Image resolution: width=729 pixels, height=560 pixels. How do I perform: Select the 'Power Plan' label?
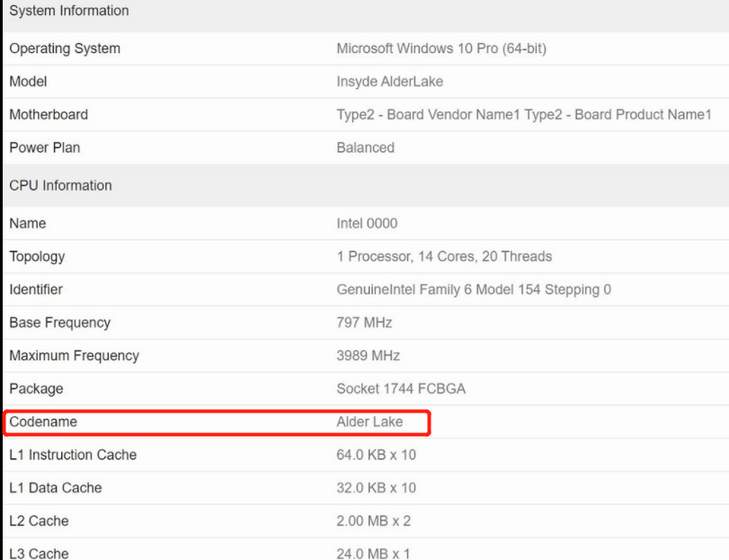point(45,147)
